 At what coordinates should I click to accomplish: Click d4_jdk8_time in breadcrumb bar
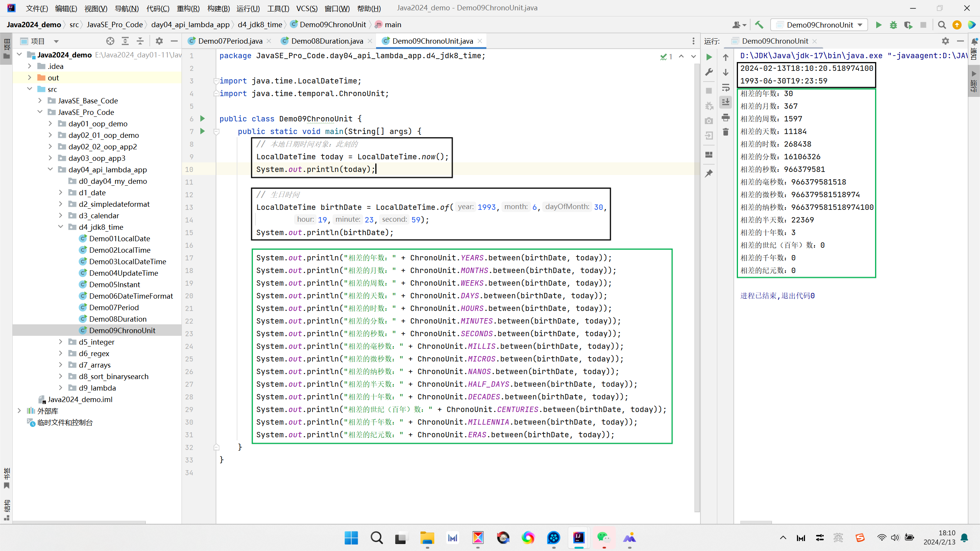click(x=260, y=25)
